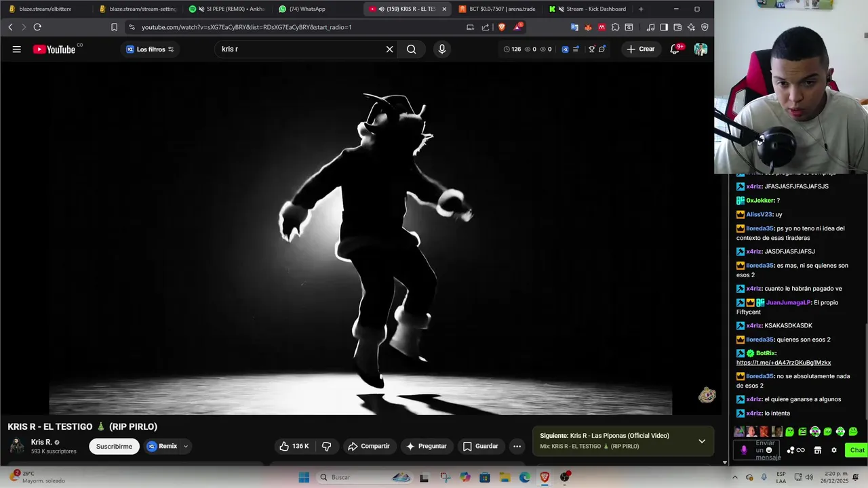Open Brave VPN shield icon
This screenshot has height=488, width=868.
click(705, 27)
